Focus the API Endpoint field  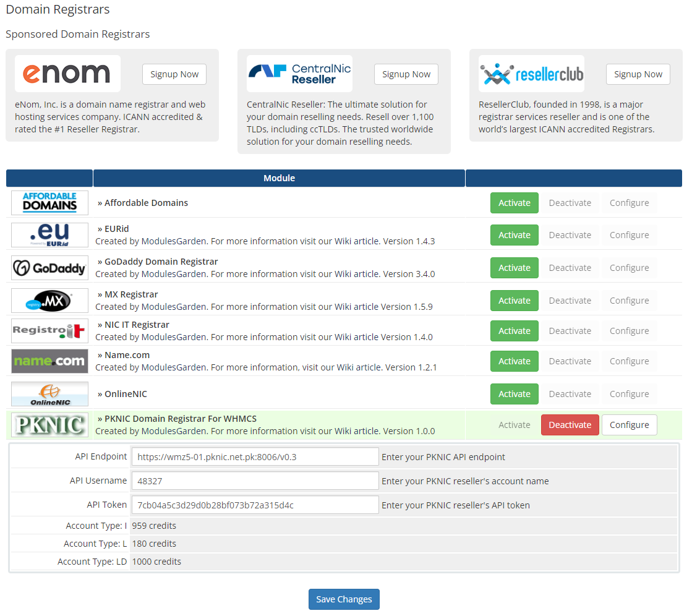point(255,456)
